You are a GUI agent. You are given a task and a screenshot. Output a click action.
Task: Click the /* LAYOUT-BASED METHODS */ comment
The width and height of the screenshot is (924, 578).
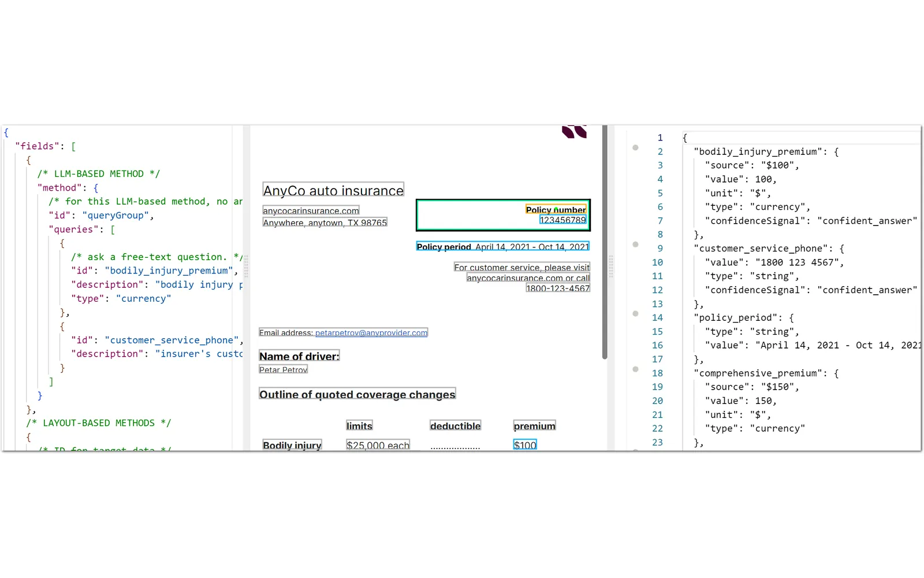99,423
